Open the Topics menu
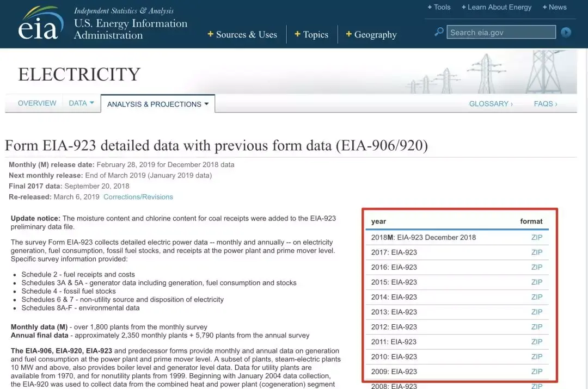This screenshot has width=588, height=389. click(311, 34)
